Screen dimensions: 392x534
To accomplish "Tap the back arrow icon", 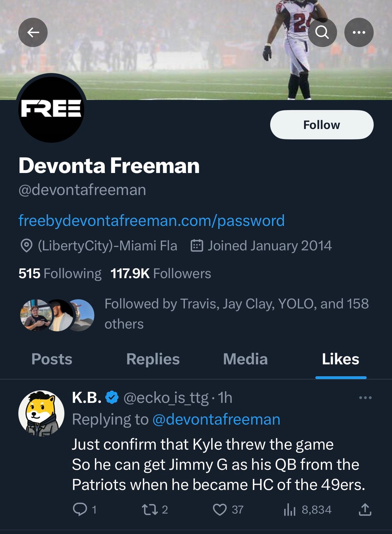I will [33, 32].
